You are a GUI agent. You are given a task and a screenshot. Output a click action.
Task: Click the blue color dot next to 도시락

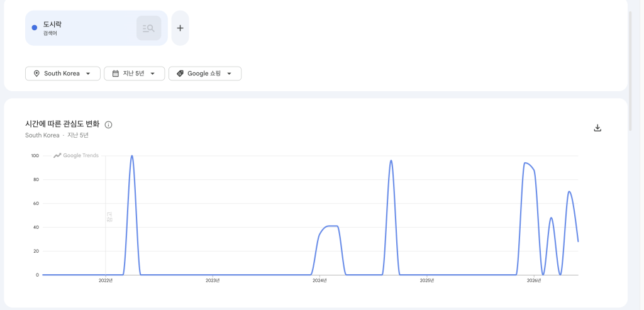(35, 28)
